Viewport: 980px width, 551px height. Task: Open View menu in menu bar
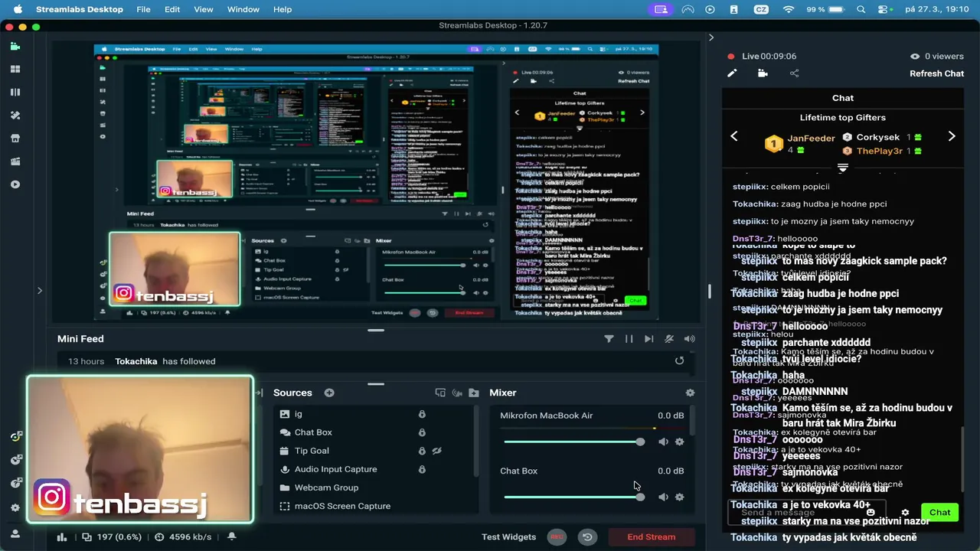204,9
